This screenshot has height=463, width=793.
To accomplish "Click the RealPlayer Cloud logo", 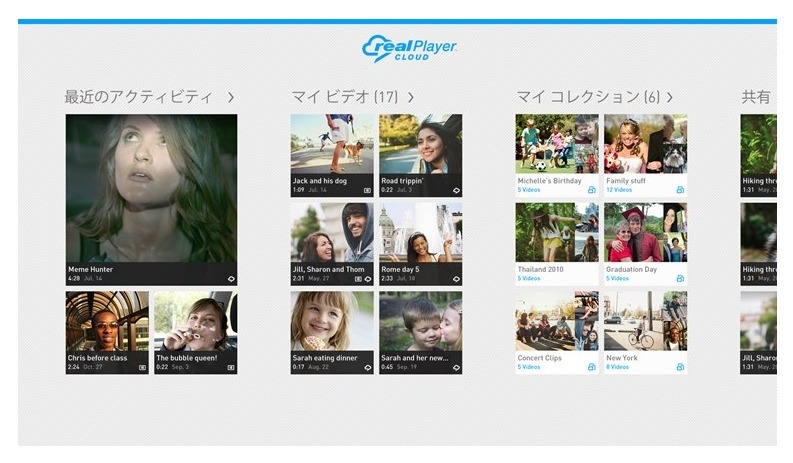I will tap(409, 49).
